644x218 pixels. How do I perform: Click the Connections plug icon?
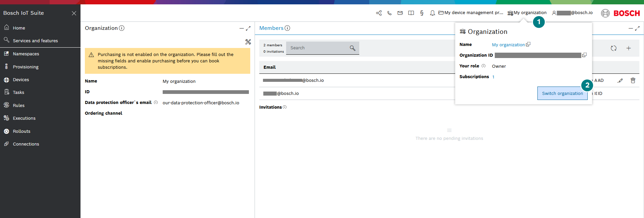(6, 144)
